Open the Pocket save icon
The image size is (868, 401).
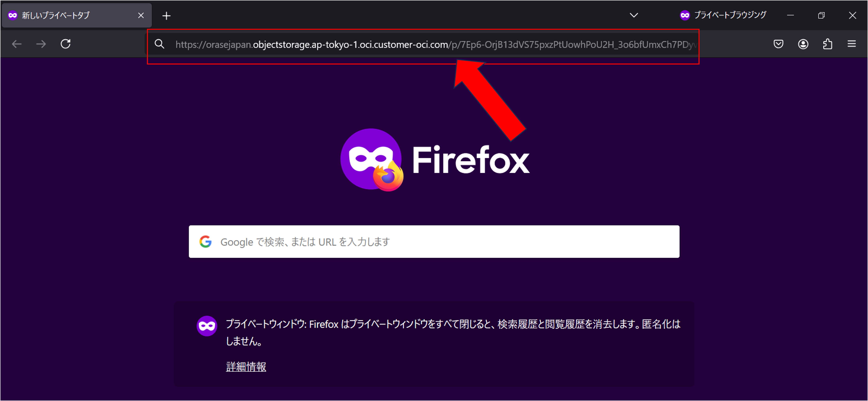(x=778, y=44)
